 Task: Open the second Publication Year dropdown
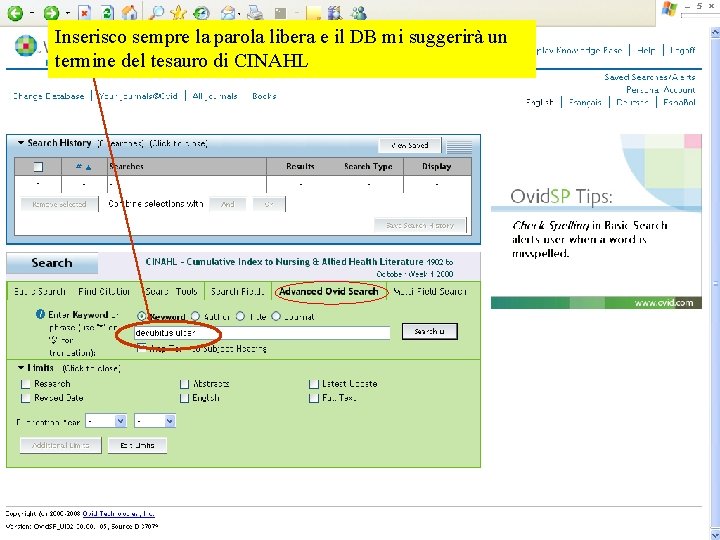coord(155,421)
